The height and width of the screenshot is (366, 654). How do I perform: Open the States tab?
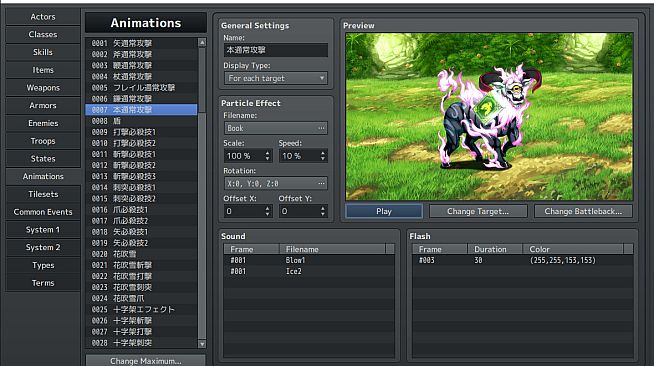[x=43, y=159]
